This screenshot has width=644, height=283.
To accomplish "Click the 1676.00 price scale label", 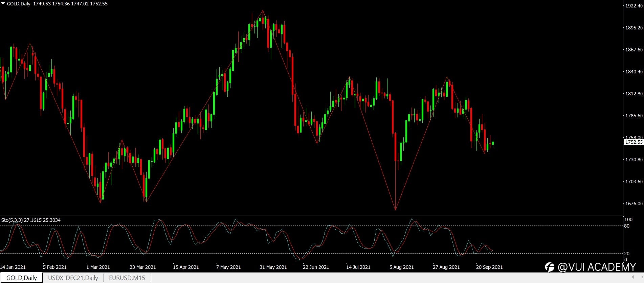I will click(634, 204).
